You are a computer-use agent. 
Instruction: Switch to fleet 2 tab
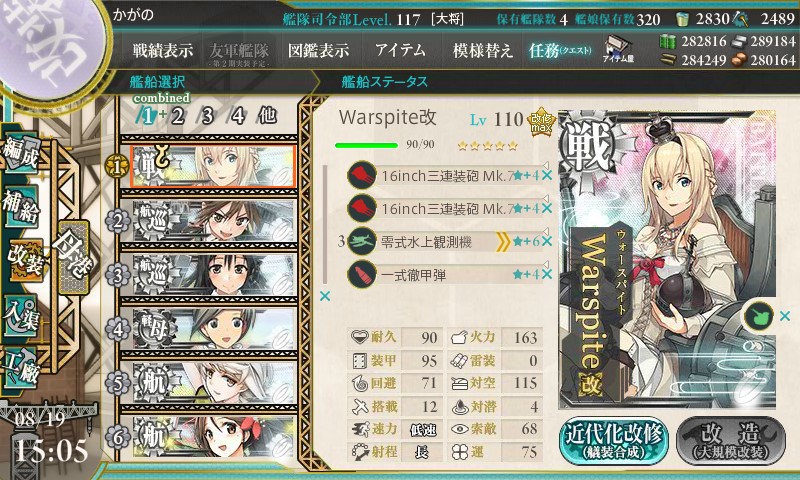click(177, 116)
